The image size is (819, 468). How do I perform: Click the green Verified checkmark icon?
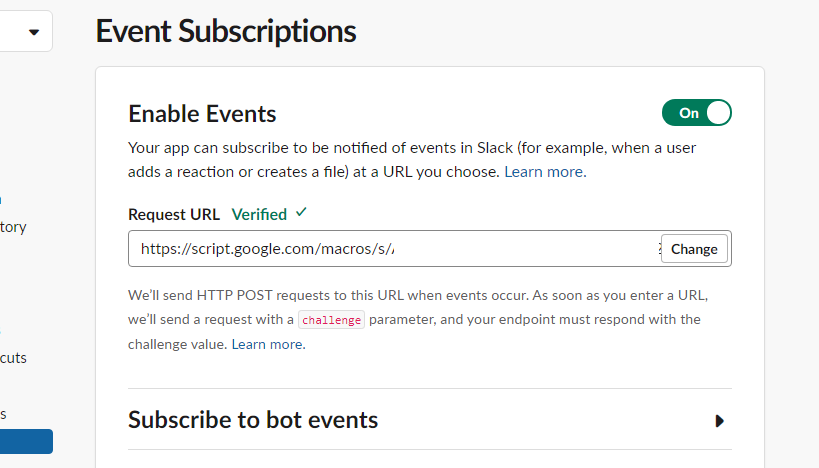[301, 213]
